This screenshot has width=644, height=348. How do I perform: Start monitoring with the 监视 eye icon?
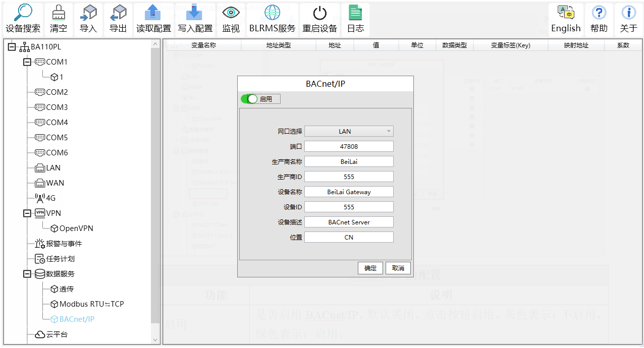[231, 19]
